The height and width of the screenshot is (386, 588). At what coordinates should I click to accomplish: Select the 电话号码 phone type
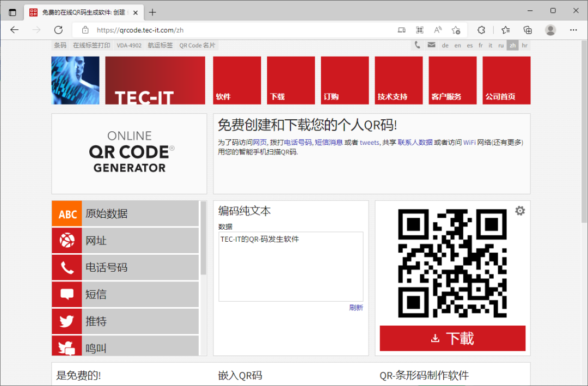click(125, 267)
